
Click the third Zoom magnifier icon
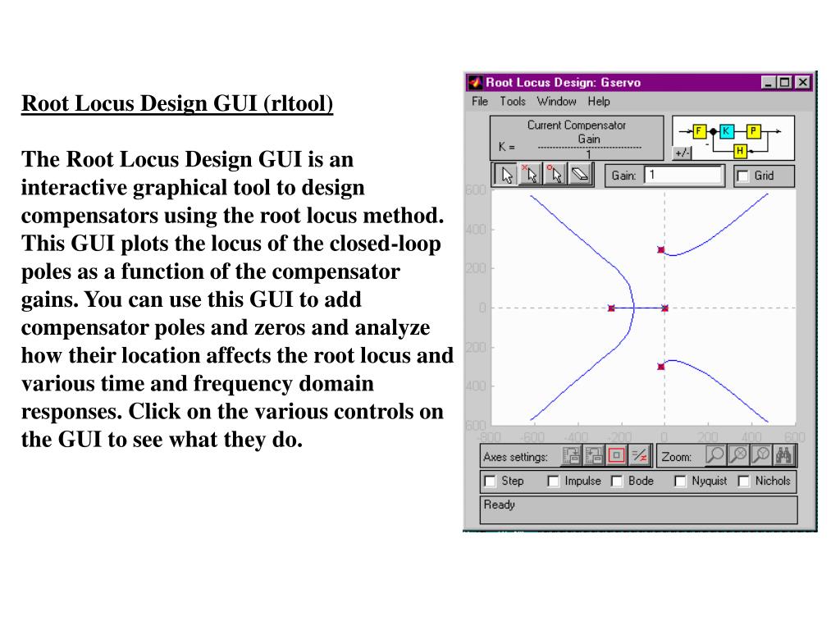[760, 456]
